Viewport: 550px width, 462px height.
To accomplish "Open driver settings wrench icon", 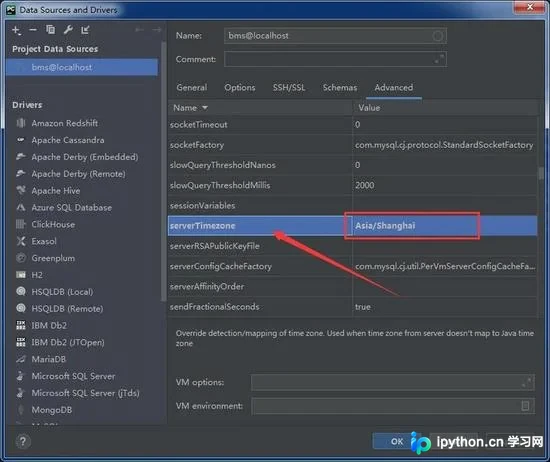I will click(x=68, y=30).
